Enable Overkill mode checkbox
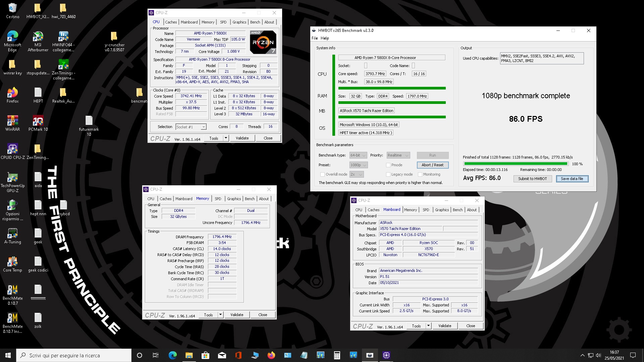The width and height of the screenshot is (644, 362). [x=322, y=174]
